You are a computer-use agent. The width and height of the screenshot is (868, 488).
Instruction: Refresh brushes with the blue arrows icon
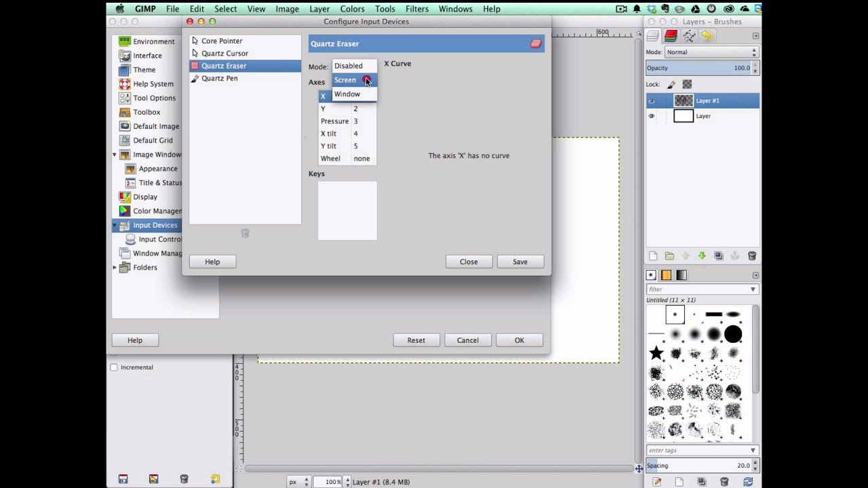[x=747, y=482]
